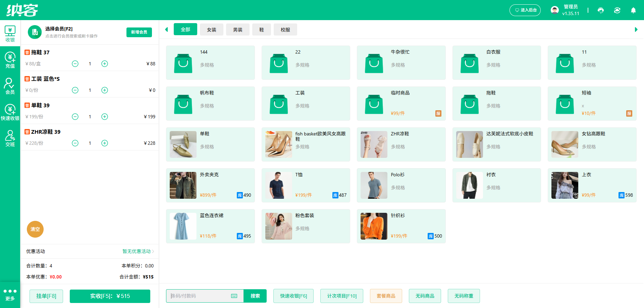Open the 会员 member sidebar icon
The image size is (644, 308).
click(x=10, y=86)
